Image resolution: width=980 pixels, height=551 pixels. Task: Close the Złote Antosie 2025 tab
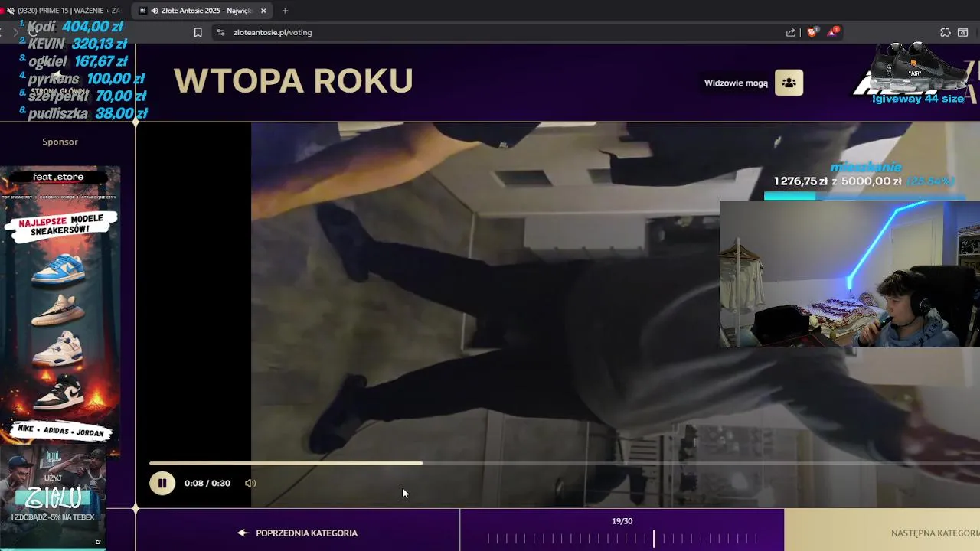click(x=263, y=11)
